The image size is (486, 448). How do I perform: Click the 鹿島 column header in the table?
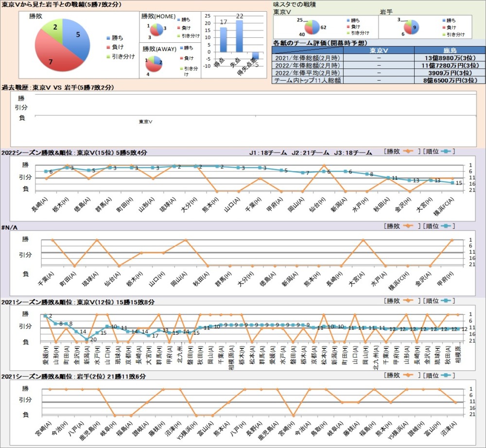pos(450,50)
